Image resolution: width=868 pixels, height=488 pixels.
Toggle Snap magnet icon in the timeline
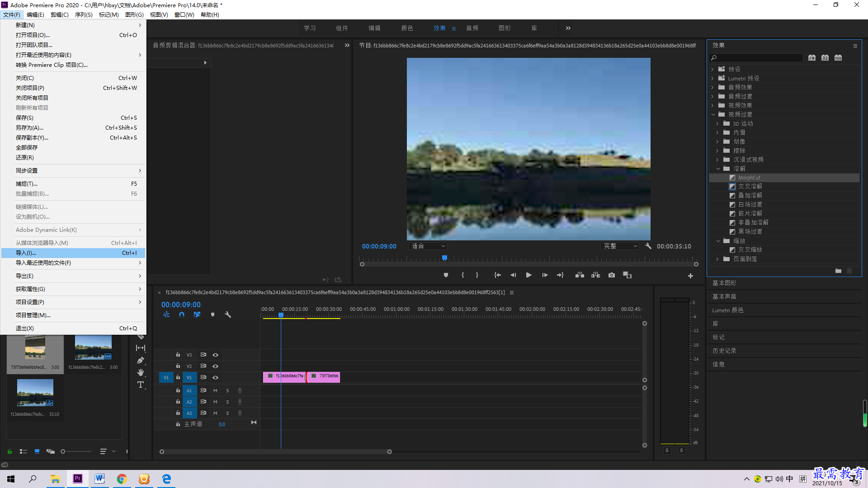tap(182, 314)
